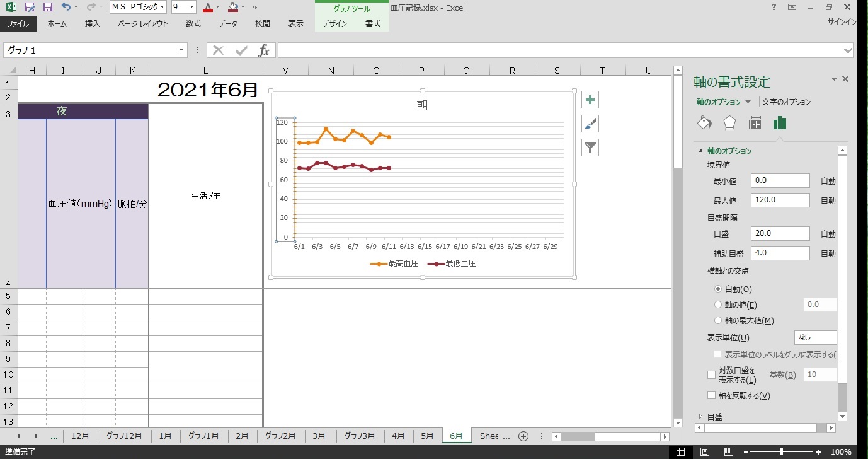Click the zoom out minus button
Viewport: 868px width, 459px height.
coord(746,451)
